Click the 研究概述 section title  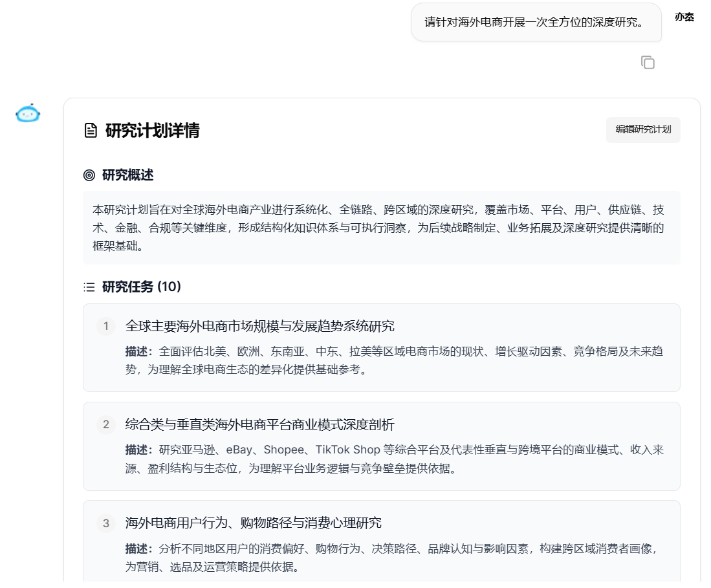[128, 175]
